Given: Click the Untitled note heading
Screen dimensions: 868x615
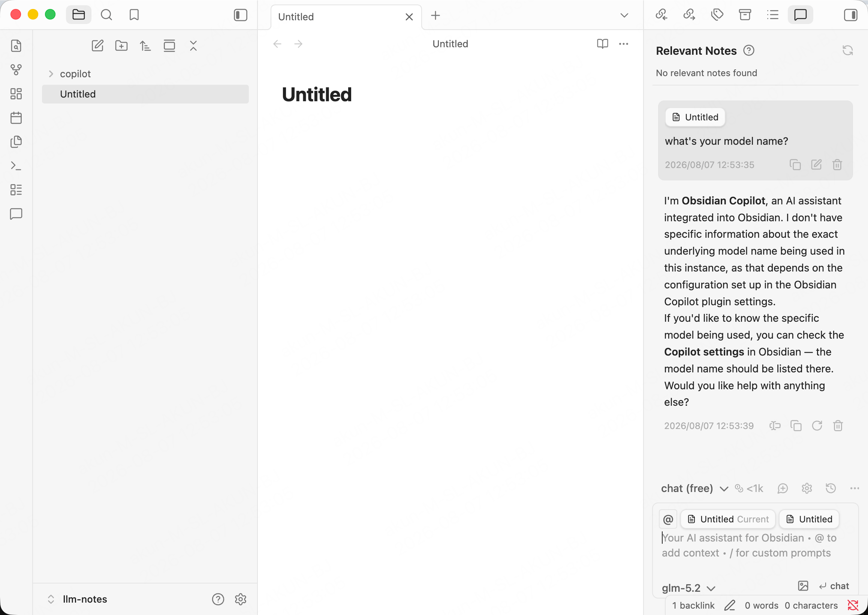Looking at the screenshot, I should coord(317,94).
